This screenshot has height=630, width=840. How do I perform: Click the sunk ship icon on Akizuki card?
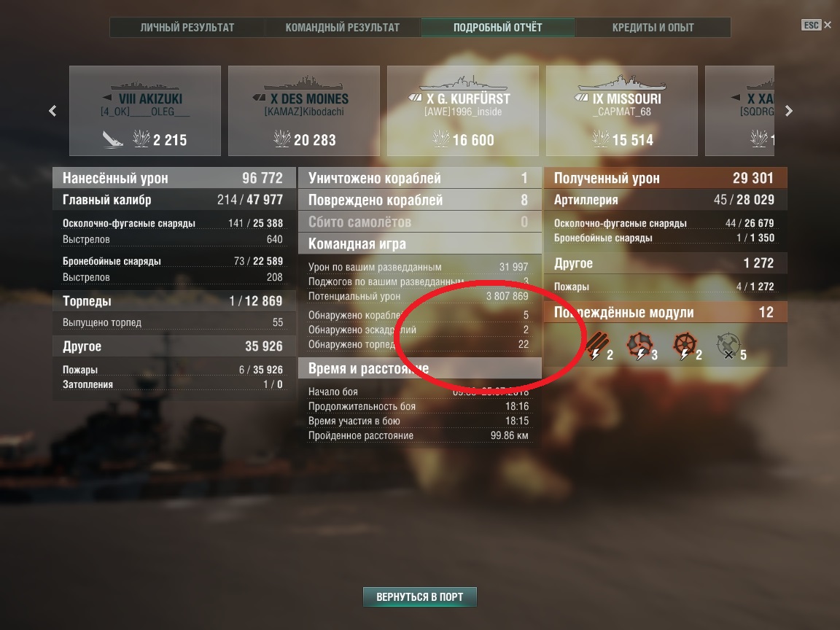click(112, 139)
